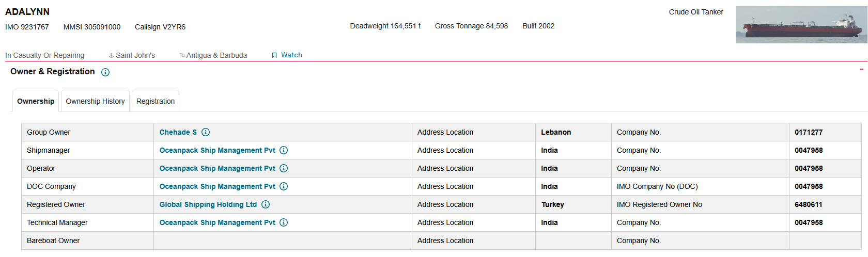Click the Watch link
868x257 pixels.
[291, 55]
